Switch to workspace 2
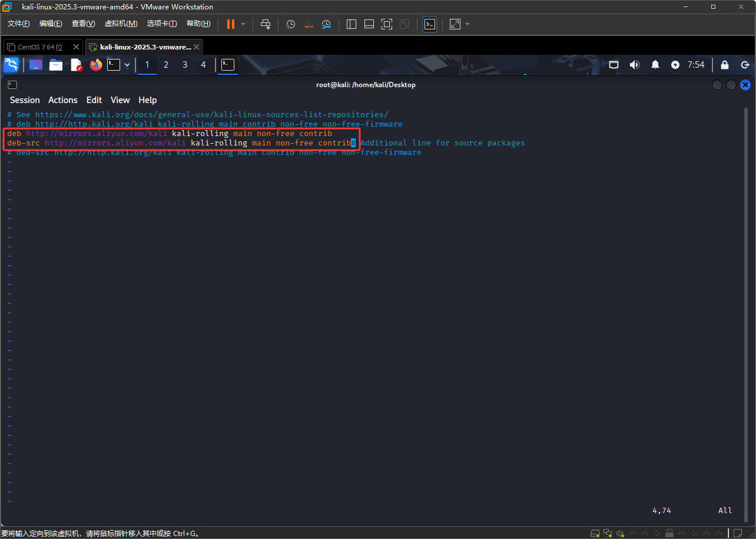The image size is (756, 539). pyautogui.click(x=166, y=65)
